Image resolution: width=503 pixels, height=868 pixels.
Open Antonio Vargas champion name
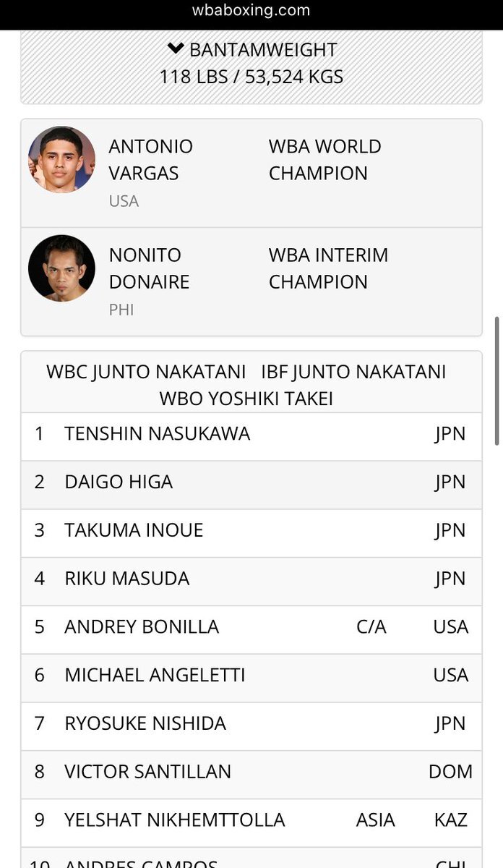click(x=150, y=160)
